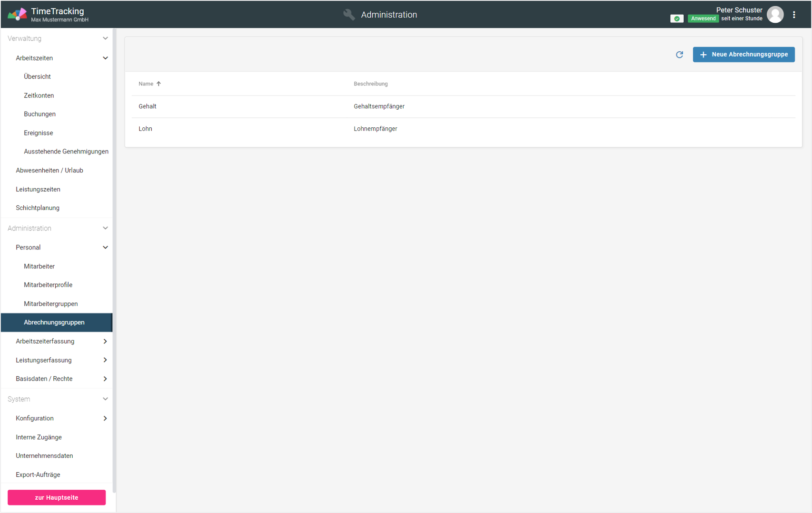Open the Gehalt table row

tap(147, 106)
